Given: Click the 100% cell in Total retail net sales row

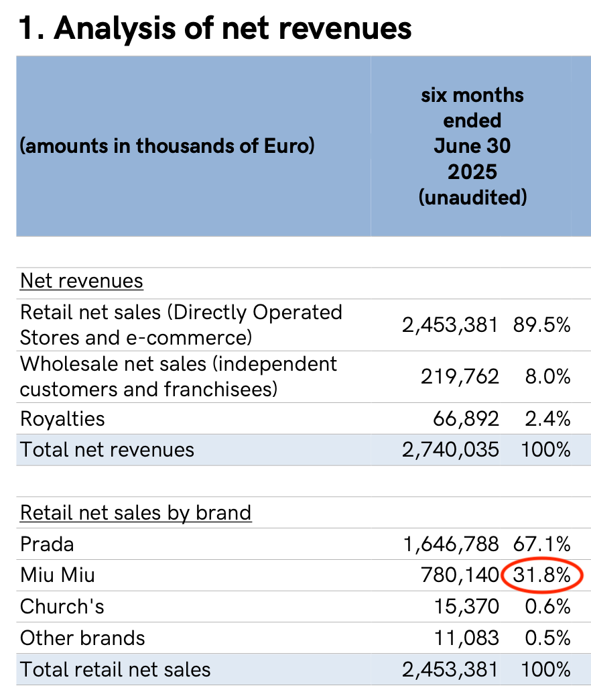Looking at the screenshot, I should (545, 670).
